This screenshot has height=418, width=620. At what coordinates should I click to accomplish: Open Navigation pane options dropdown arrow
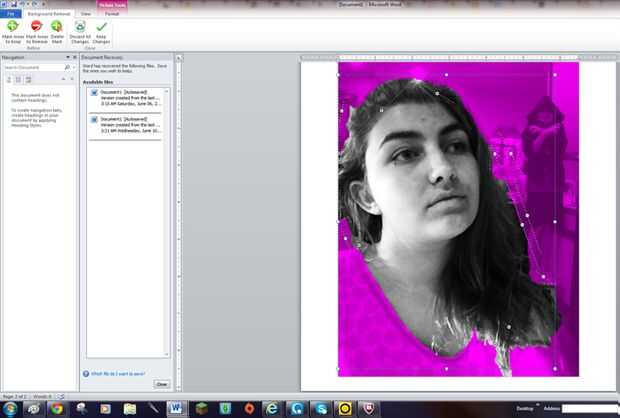(x=68, y=57)
